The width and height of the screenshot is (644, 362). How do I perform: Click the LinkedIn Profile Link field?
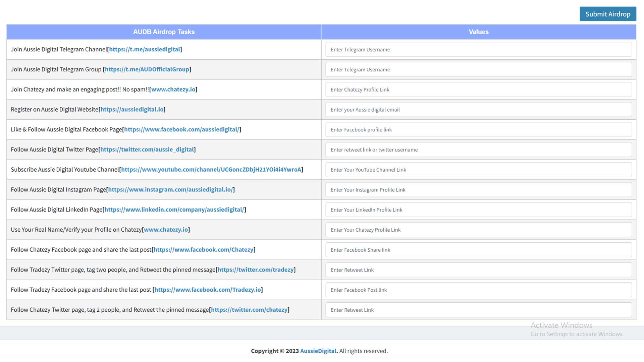(479, 210)
